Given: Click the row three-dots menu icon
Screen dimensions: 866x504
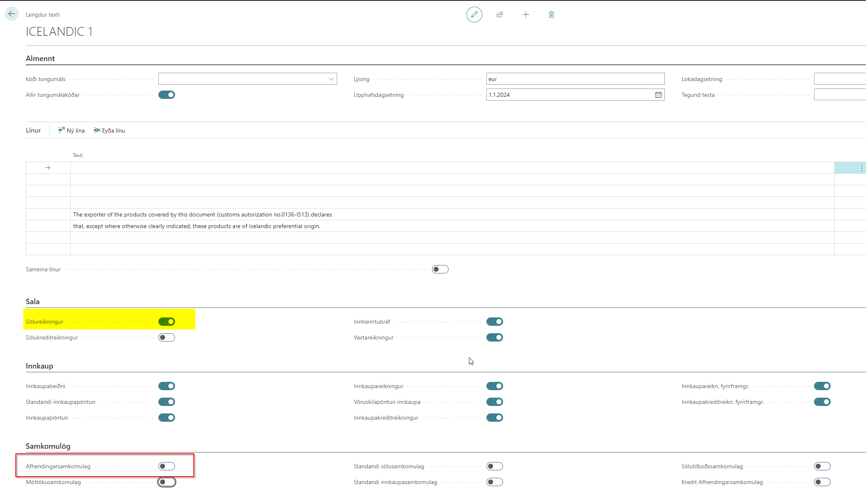Looking at the screenshot, I should [861, 168].
